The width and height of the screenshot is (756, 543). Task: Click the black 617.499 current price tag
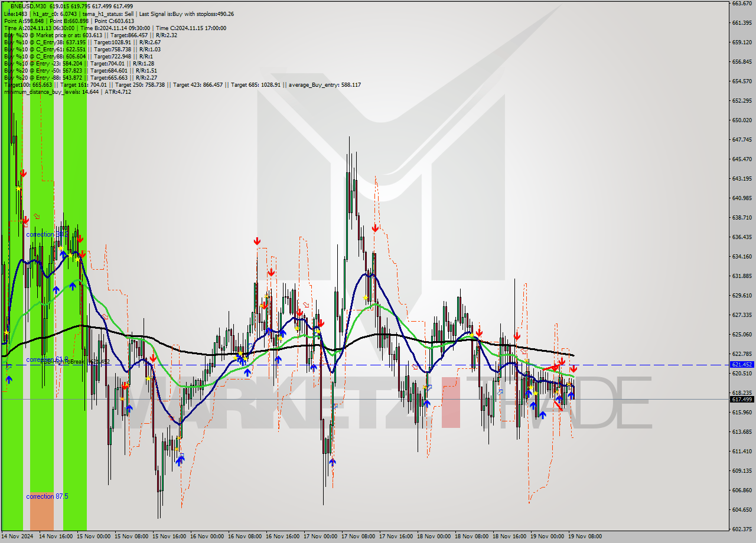tap(742, 399)
